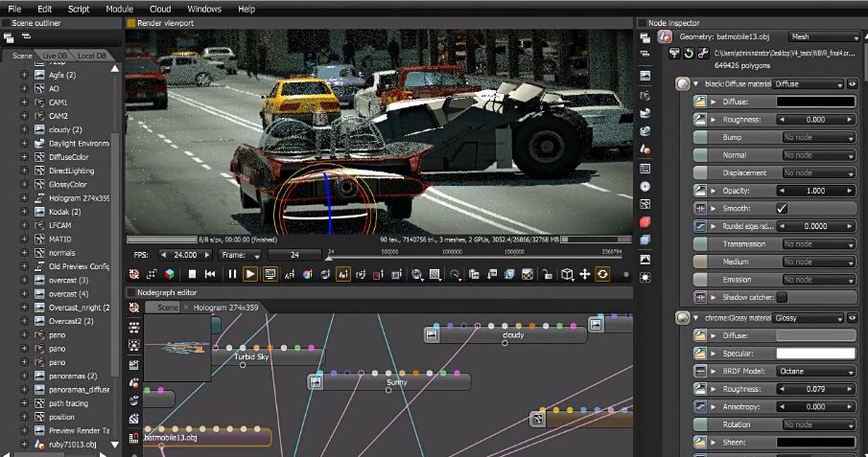Click the white balance color wheel icon
This screenshot has width=868, height=457.
[307, 274]
